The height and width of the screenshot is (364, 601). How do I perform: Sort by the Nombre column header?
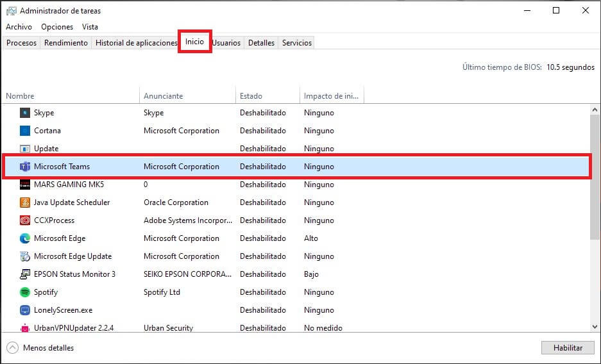pyautogui.click(x=71, y=96)
